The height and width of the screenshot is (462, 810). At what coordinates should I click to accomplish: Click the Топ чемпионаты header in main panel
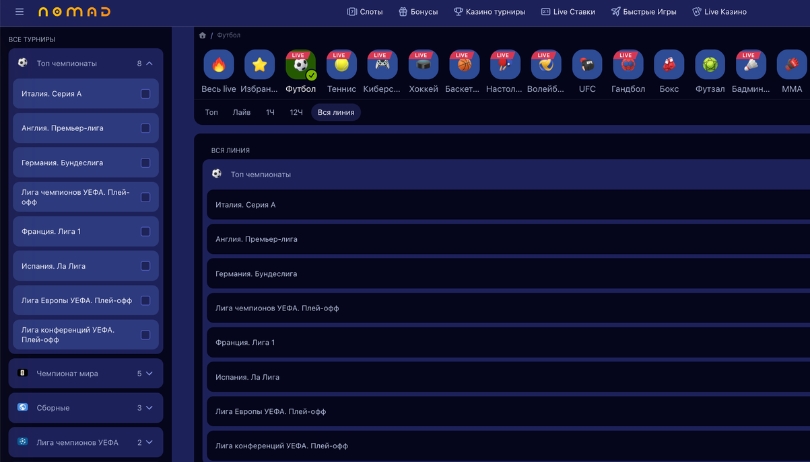point(506,174)
